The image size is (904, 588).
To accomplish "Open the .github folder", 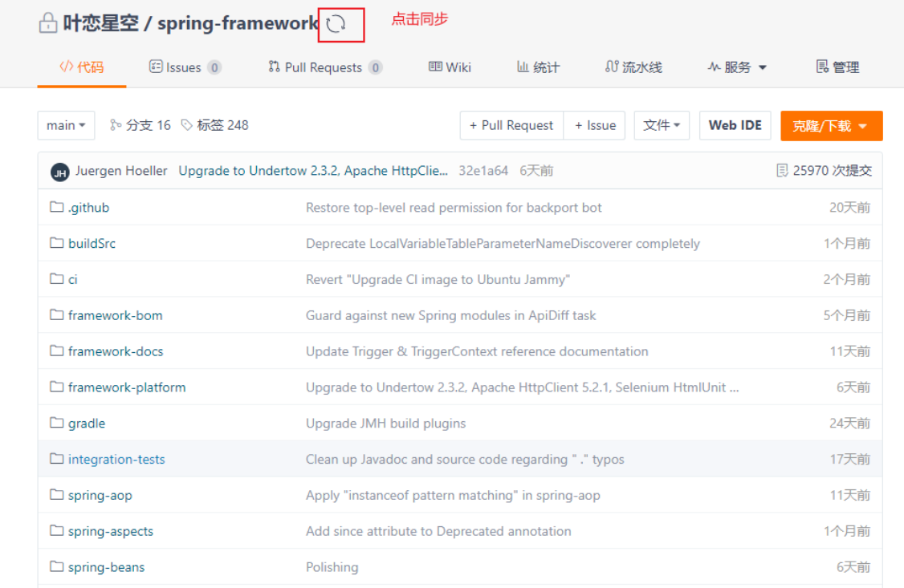I will (x=88, y=208).
